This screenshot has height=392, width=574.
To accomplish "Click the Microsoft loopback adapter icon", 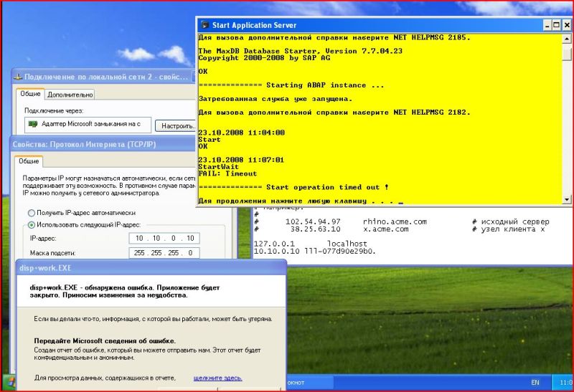I will [33, 124].
